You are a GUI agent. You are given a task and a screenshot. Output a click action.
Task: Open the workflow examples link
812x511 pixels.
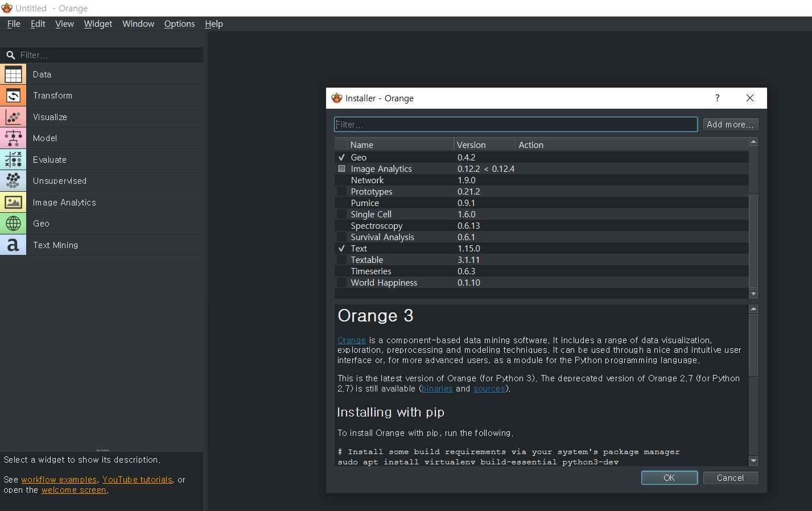pos(59,480)
